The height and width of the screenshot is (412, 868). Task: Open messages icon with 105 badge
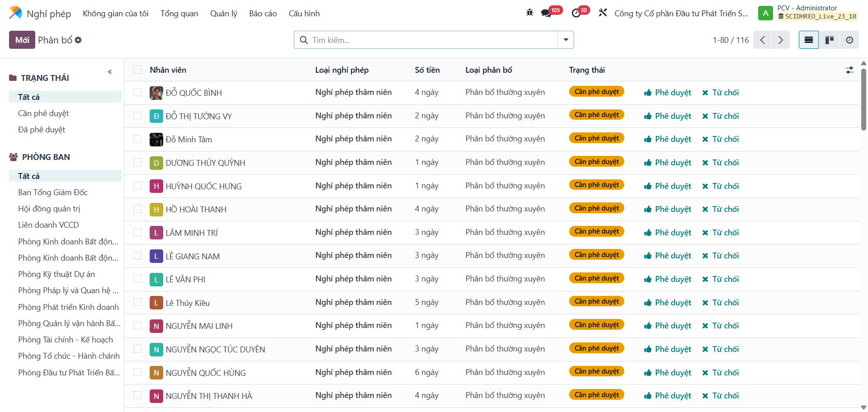(546, 13)
